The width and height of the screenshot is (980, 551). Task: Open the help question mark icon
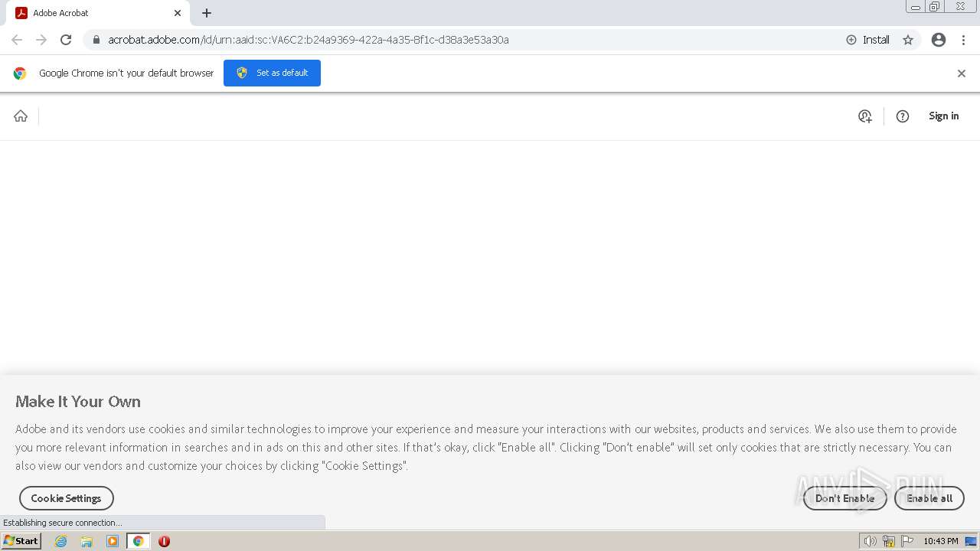903,116
